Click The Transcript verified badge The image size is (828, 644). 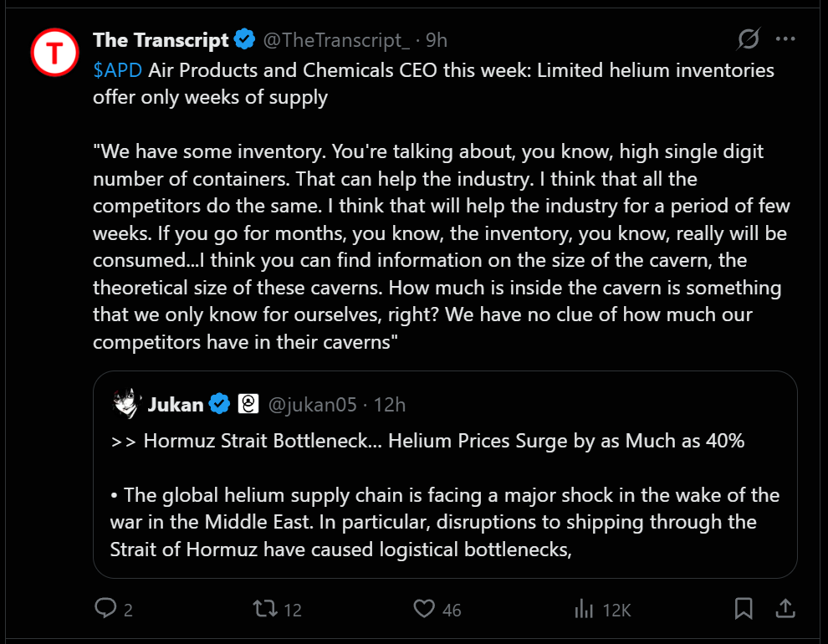[x=244, y=39]
